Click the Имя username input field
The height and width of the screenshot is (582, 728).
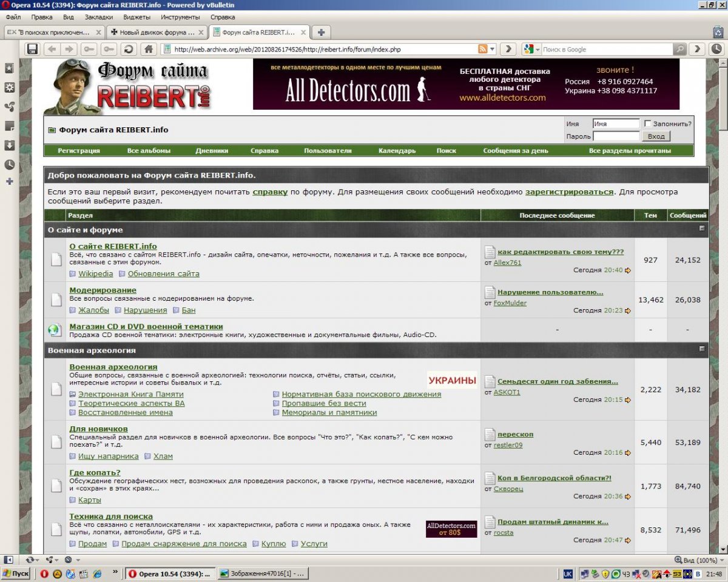coord(616,124)
